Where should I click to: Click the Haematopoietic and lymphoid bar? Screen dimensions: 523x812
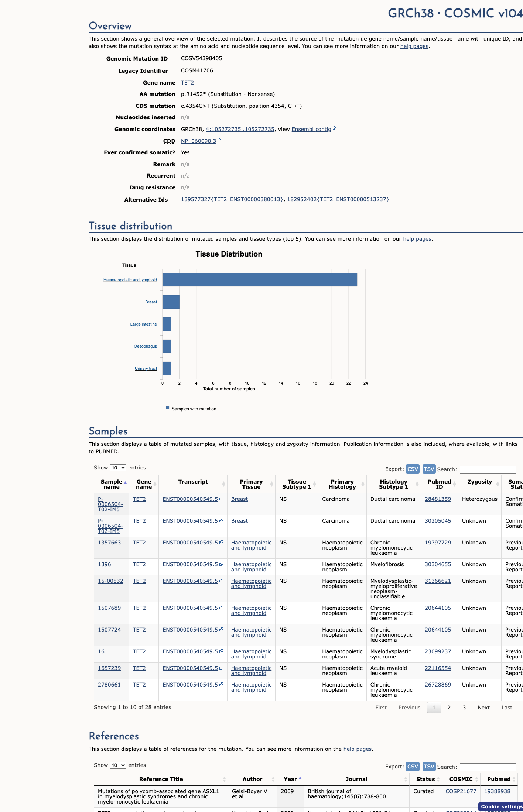coord(260,280)
